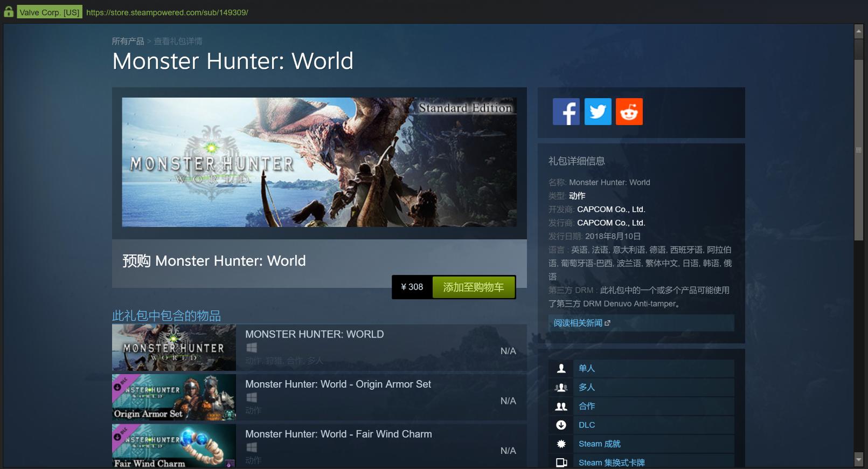Image resolution: width=868 pixels, height=469 pixels.
Task: Click Windows icon under Origin Armor Set
Action: [252, 397]
